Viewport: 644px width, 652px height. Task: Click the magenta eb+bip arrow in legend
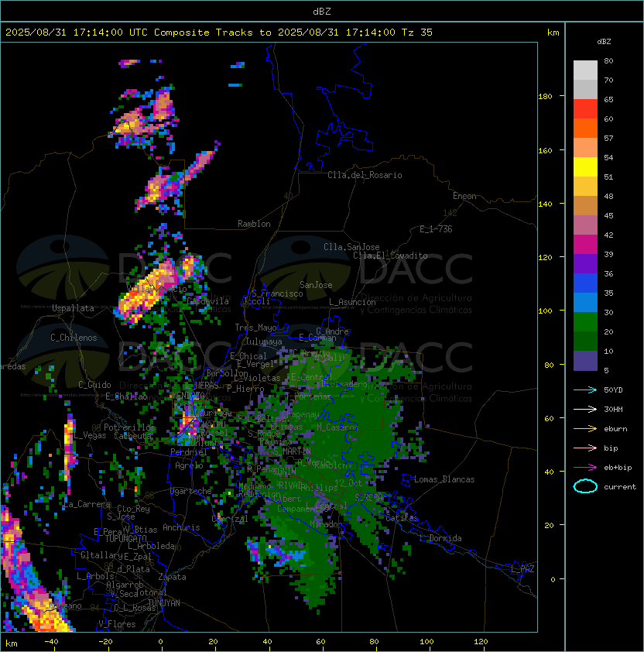point(585,468)
